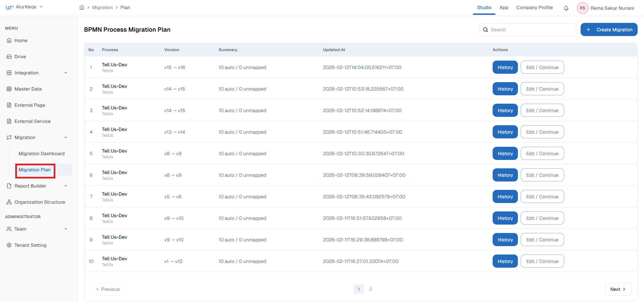Image resolution: width=644 pixels, height=302 pixels.
Task: Click the Master Data table icon
Action: coord(9,89)
